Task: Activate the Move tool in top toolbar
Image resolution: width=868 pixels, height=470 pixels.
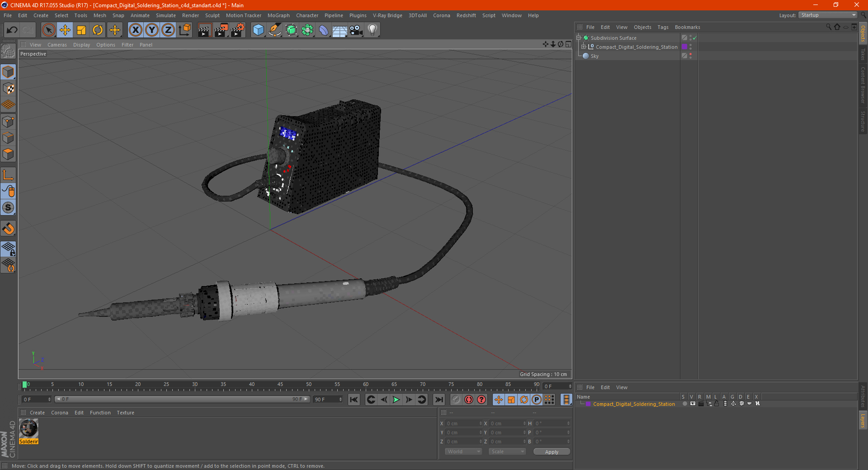Action: pos(65,30)
